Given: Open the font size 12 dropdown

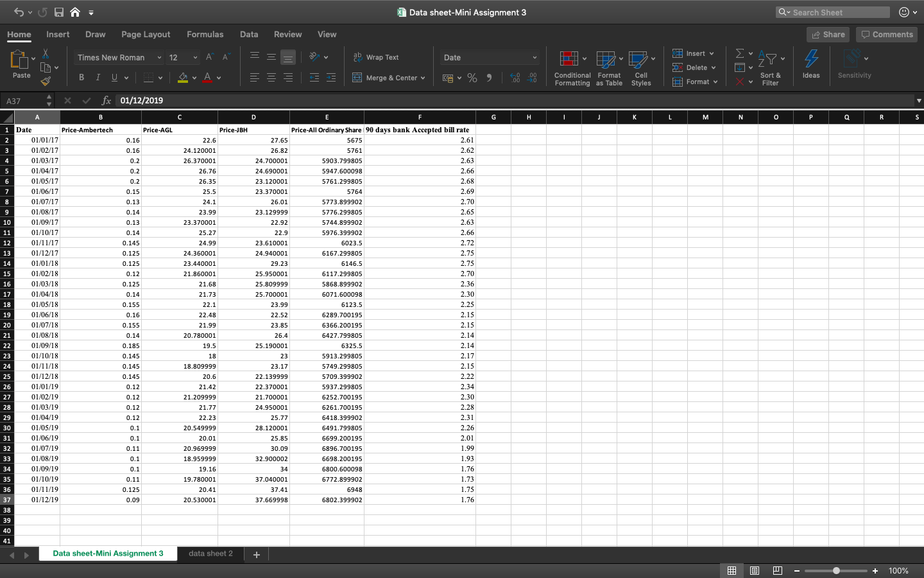Looking at the screenshot, I should pos(183,57).
